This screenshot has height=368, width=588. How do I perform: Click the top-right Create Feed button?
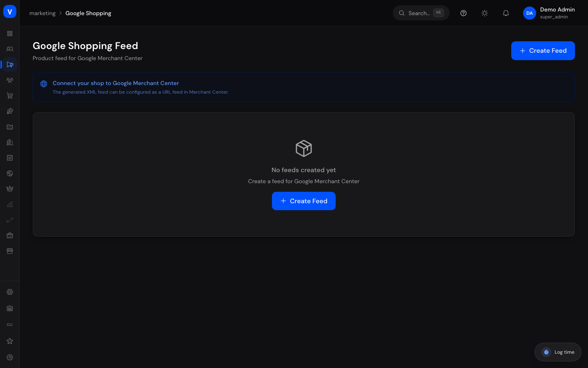pyautogui.click(x=543, y=51)
